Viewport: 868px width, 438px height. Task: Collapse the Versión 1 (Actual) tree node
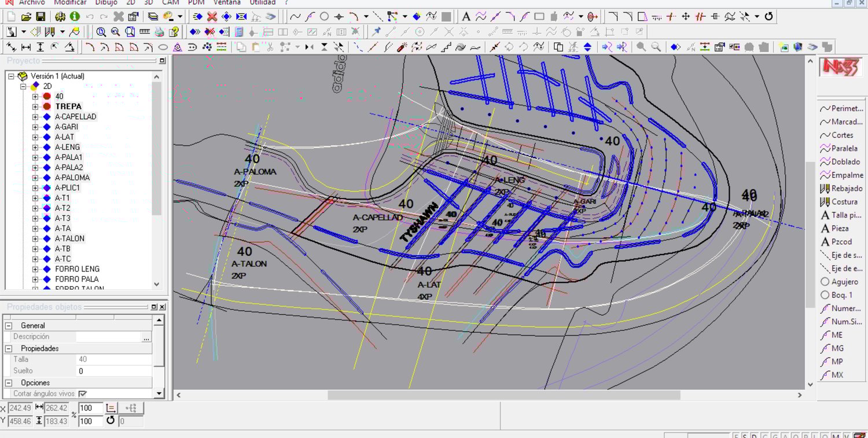tap(11, 76)
